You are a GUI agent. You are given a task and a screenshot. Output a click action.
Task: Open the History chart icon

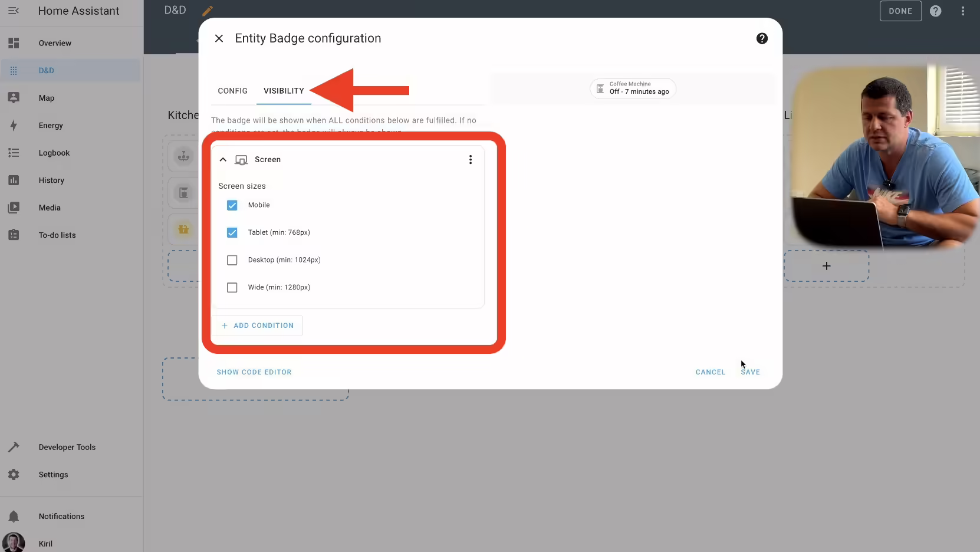coord(14,180)
